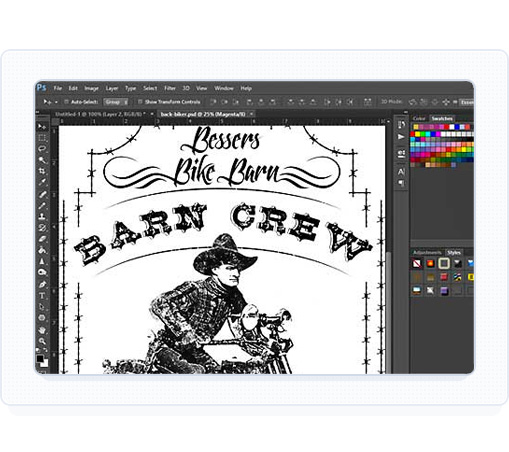Image resolution: width=509 pixels, height=452 pixels.
Task: Open the Layer menu
Action: (x=112, y=88)
